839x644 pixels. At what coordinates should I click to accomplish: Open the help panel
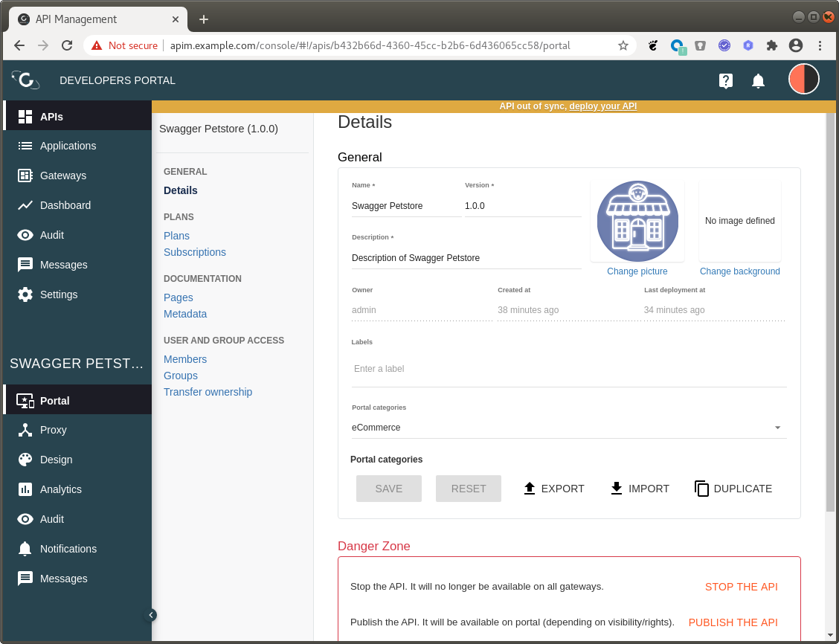pyautogui.click(x=726, y=80)
